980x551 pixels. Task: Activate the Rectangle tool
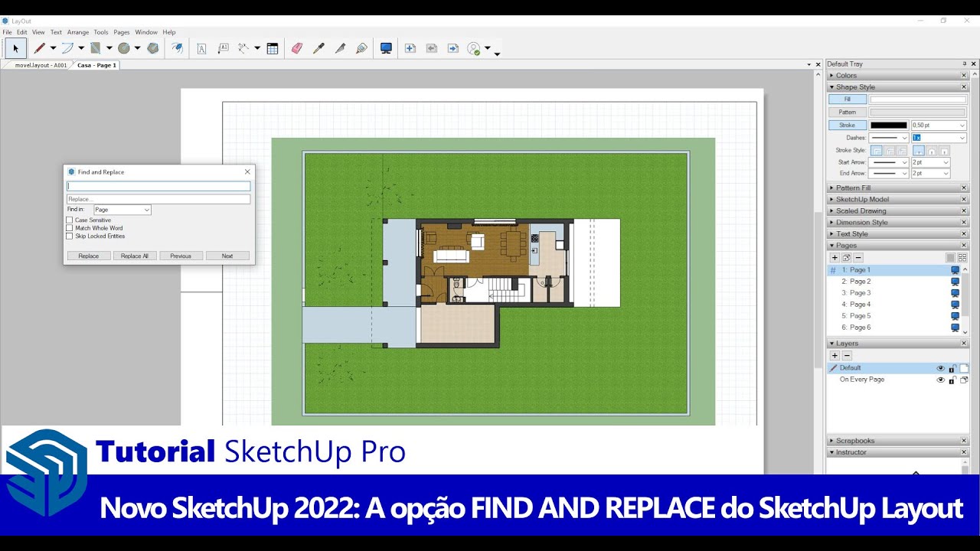pyautogui.click(x=96, y=48)
